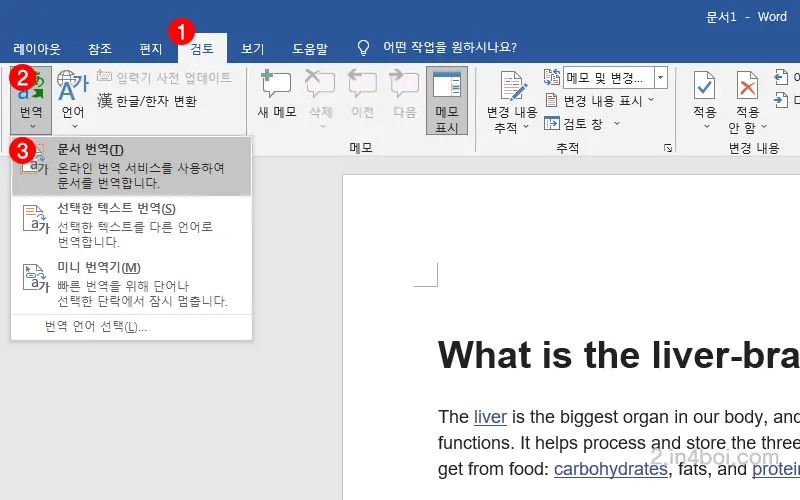The image size is (800, 500).
Task: Switch to the 도움말 tab
Action: click(x=310, y=48)
